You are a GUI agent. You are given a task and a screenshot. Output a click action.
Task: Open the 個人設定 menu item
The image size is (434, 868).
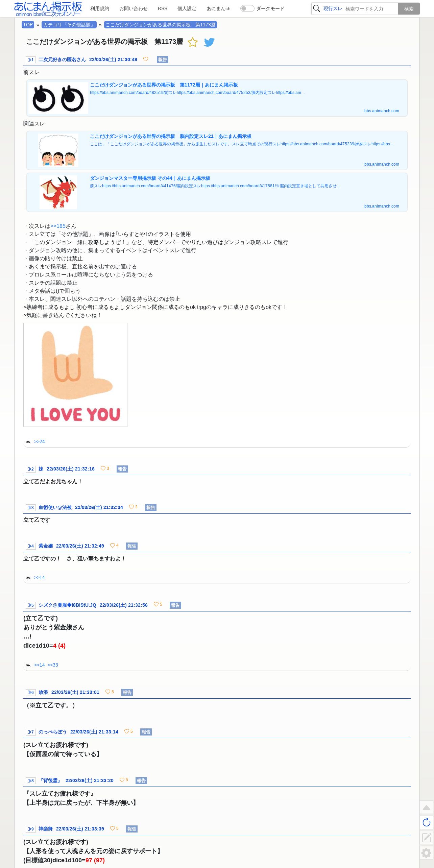[x=187, y=8]
